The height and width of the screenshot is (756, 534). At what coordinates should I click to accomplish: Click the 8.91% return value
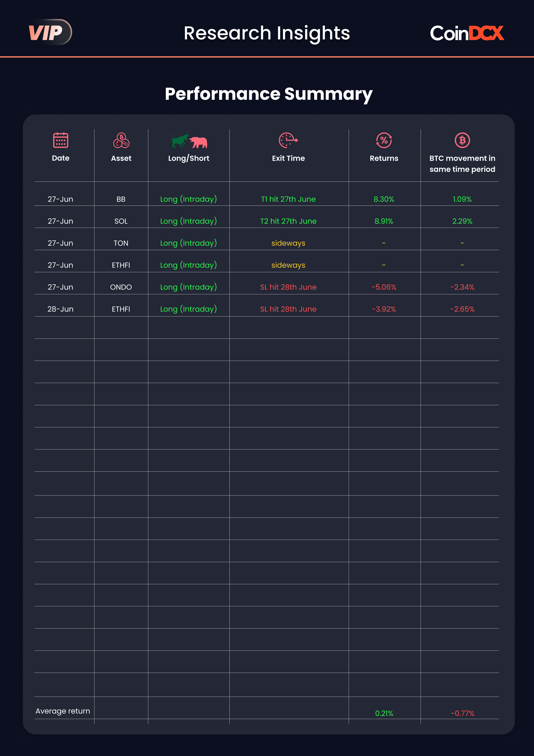click(x=384, y=221)
